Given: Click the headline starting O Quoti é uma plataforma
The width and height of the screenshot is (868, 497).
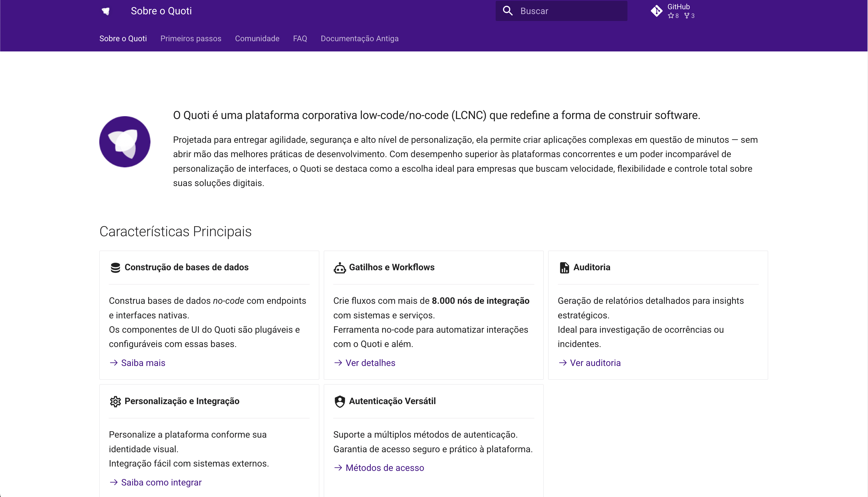Looking at the screenshot, I should 437,115.
